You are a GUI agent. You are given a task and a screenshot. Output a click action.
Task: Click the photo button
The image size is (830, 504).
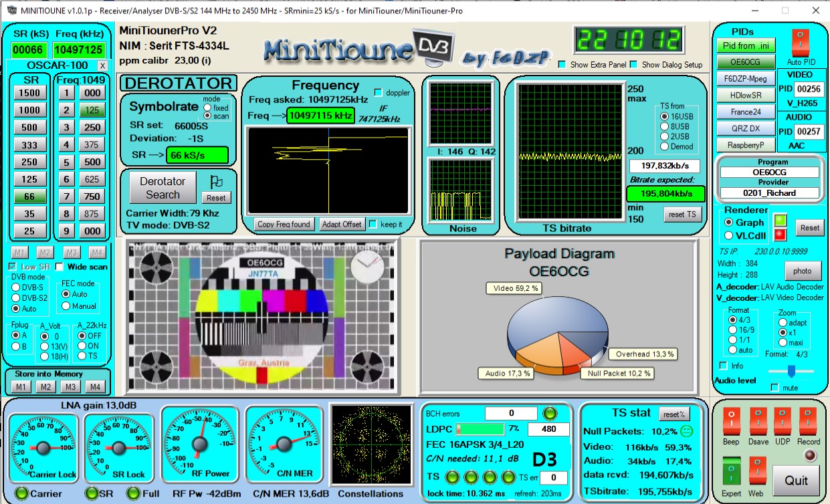803,270
